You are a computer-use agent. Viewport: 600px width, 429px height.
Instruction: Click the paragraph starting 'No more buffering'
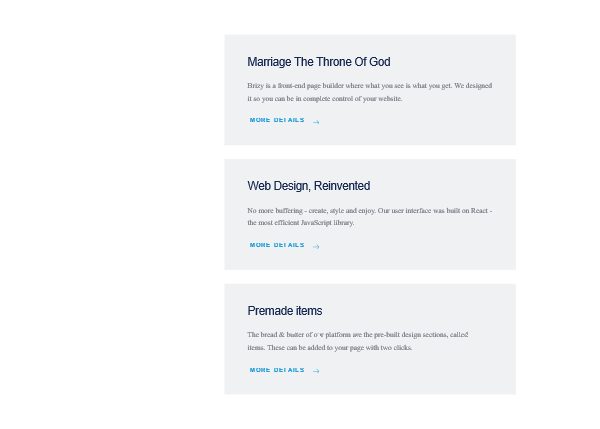coord(369,216)
